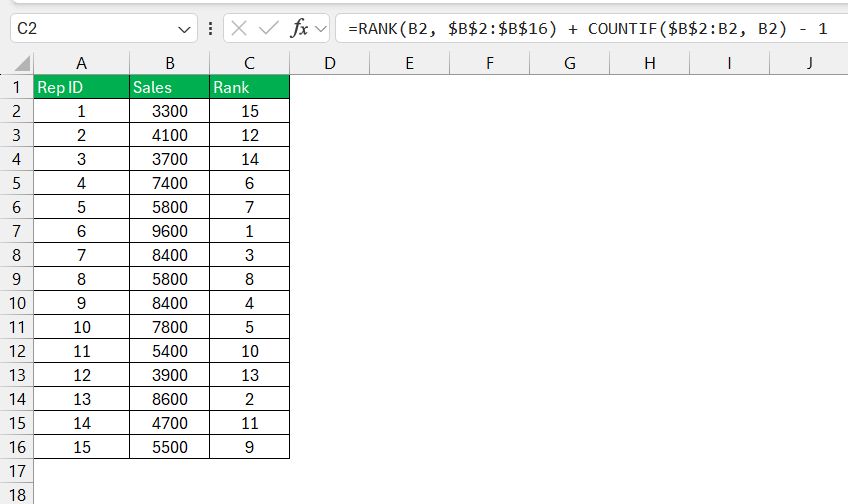Select the Sales cell containing 8600

click(170, 399)
